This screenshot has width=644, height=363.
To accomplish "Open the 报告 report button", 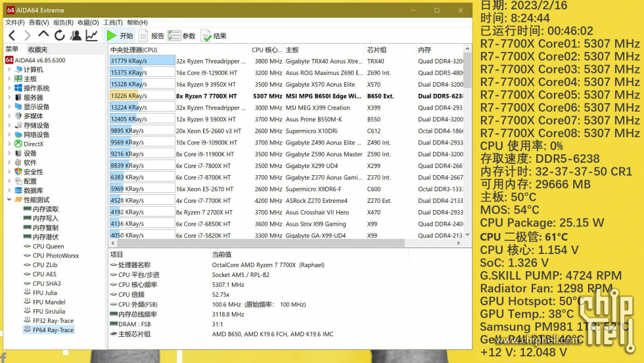I will pos(152,35).
